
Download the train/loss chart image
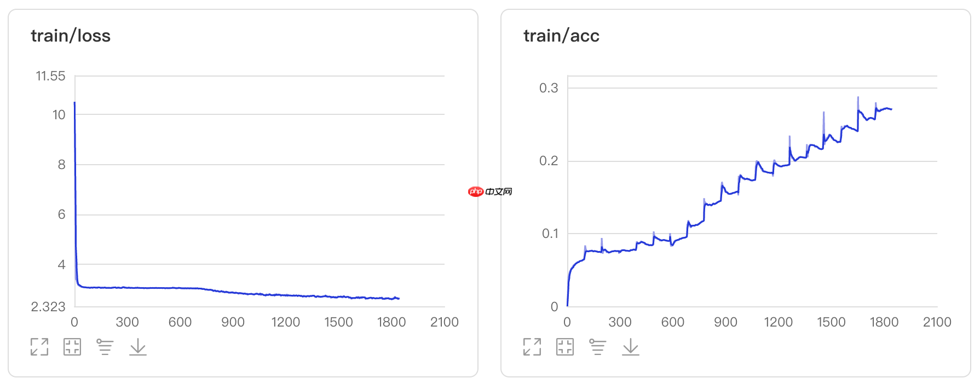coord(138,347)
